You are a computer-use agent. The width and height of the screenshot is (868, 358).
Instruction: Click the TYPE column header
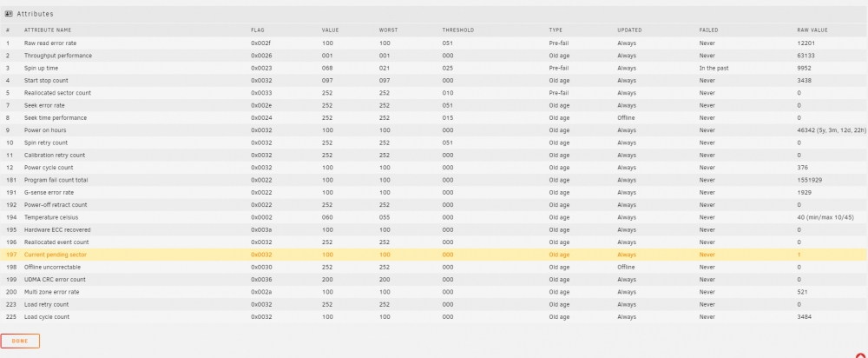click(x=556, y=30)
